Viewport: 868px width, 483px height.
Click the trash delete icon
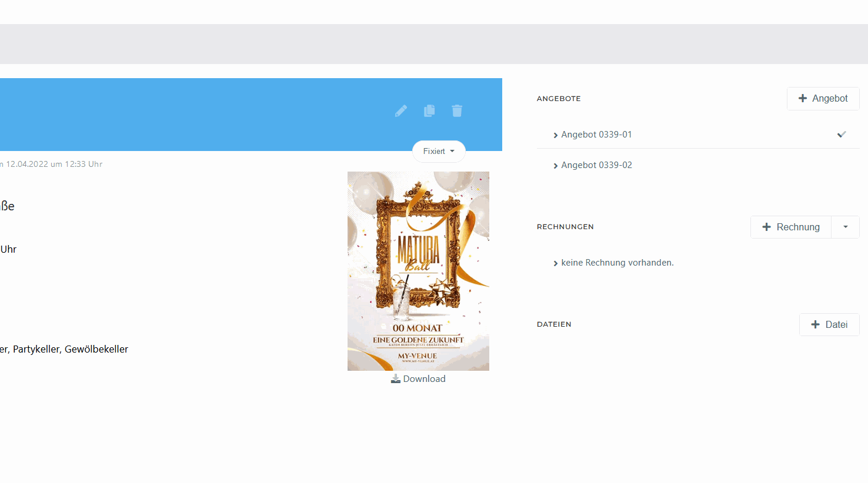pos(457,110)
